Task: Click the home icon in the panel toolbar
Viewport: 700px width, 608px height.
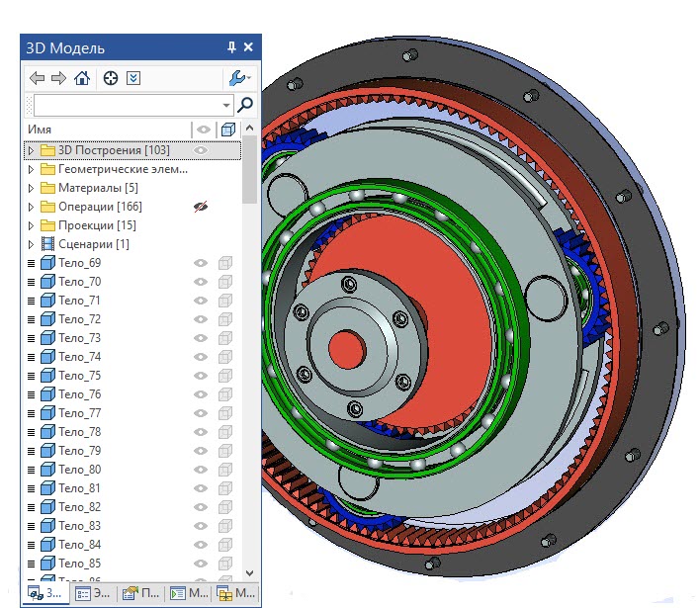Action: coord(82,78)
